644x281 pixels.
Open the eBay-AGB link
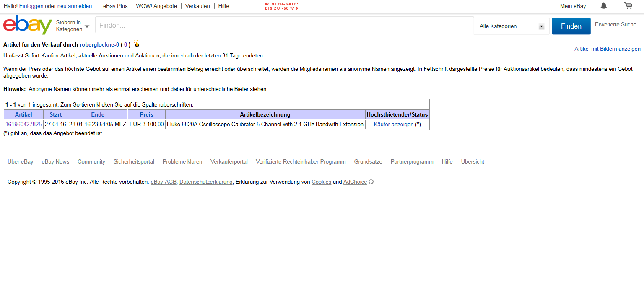pos(164,182)
